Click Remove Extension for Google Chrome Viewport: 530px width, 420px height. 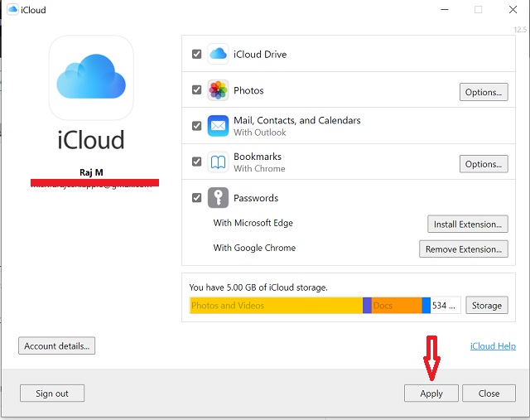pos(464,249)
